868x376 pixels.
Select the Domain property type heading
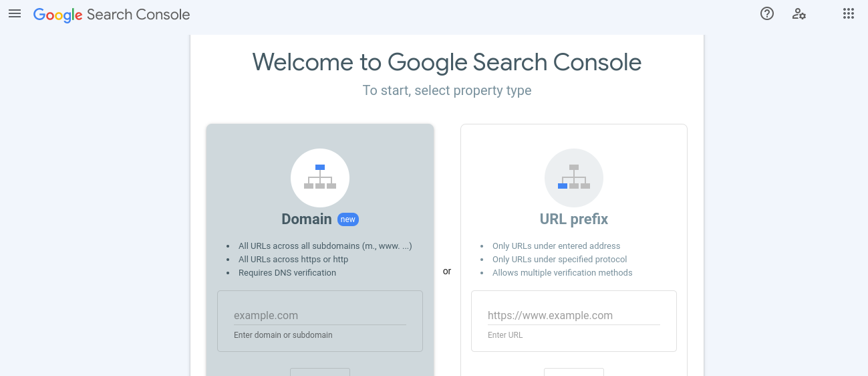(307, 219)
